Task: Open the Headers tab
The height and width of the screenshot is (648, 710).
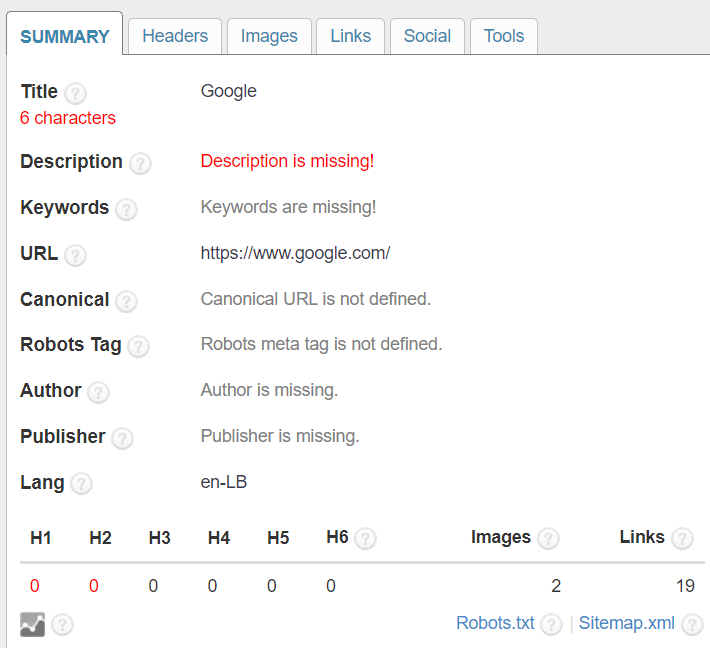Action: click(175, 36)
